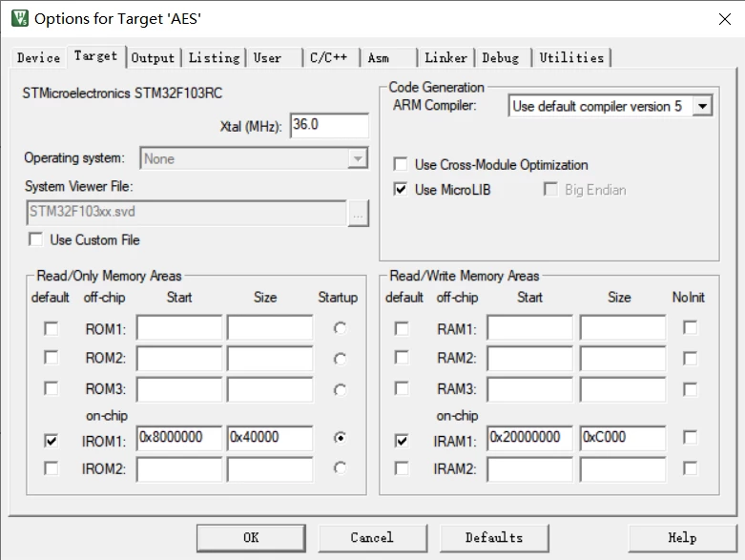Open the Debug tab
The height and width of the screenshot is (560, 745).
pyautogui.click(x=501, y=58)
